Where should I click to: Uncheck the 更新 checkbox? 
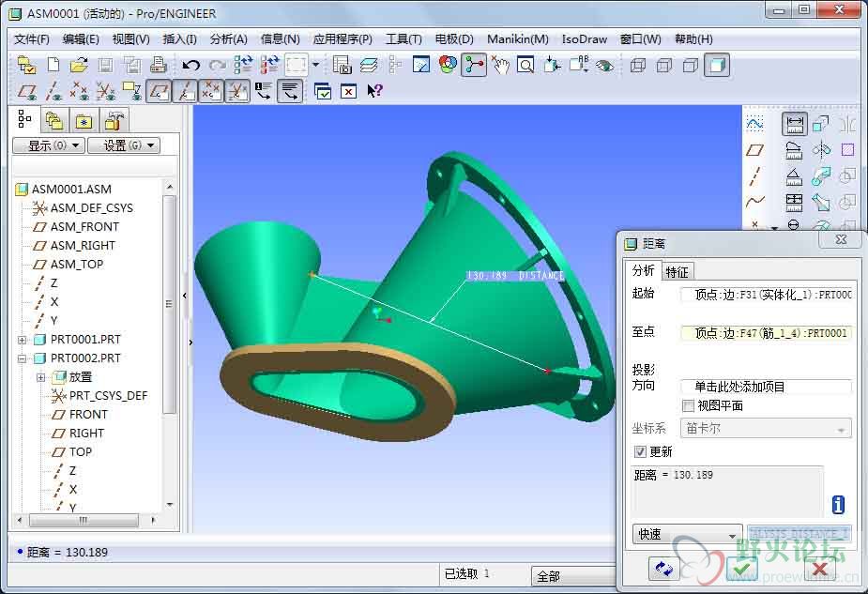coord(640,451)
